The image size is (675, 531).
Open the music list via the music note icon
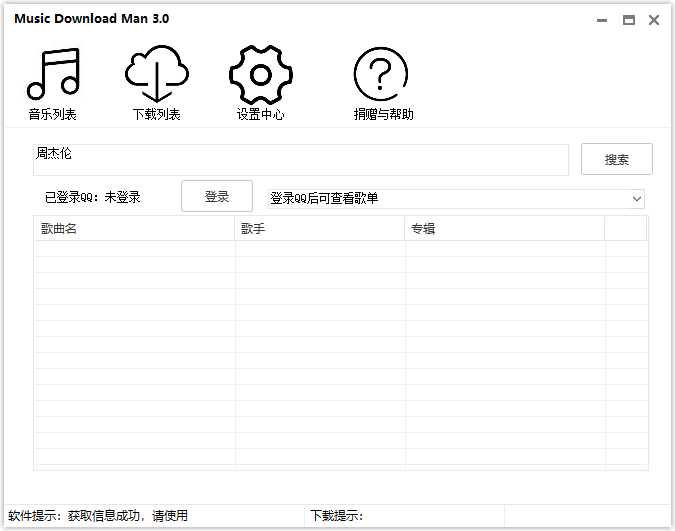tap(53, 73)
